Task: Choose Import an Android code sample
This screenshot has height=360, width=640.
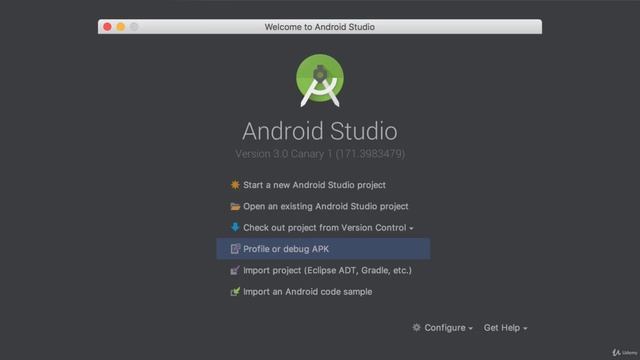Action: pyautogui.click(x=308, y=291)
